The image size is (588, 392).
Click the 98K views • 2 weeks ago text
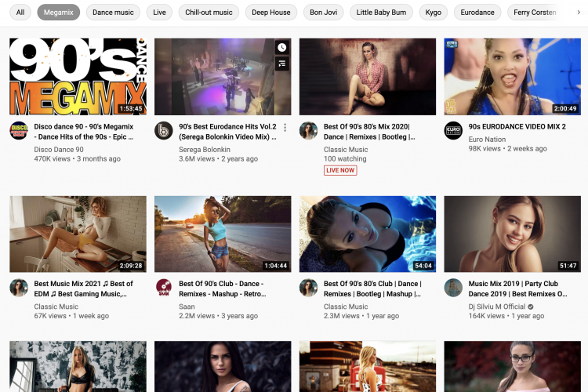coord(508,148)
